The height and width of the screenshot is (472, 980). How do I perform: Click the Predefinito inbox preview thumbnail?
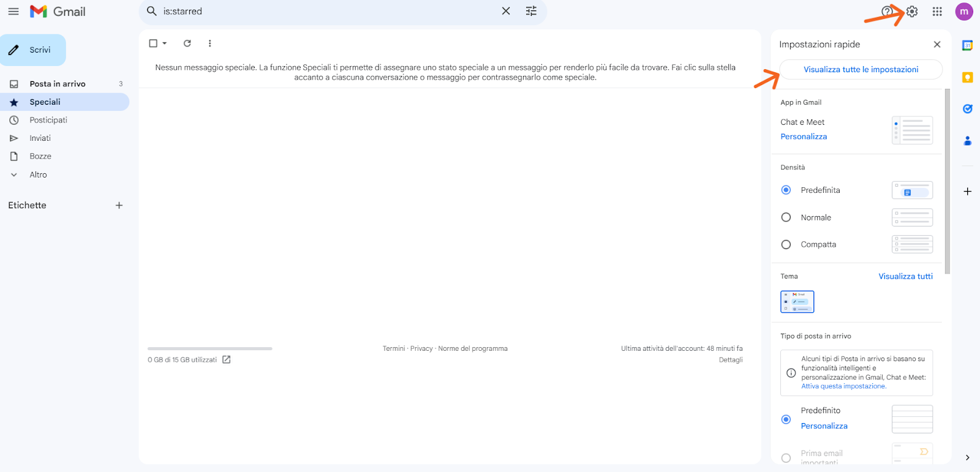[x=912, y=419]
